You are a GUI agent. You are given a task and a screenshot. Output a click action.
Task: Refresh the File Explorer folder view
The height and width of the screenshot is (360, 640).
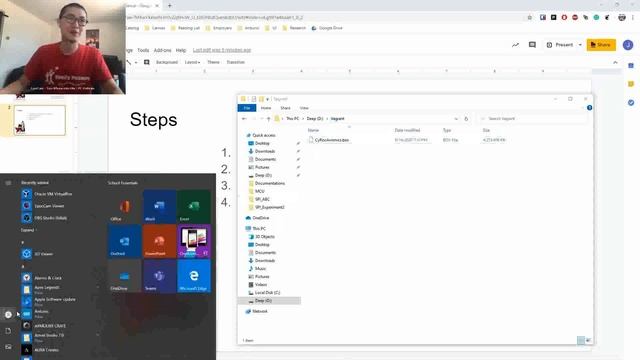[x=466, y=119]
